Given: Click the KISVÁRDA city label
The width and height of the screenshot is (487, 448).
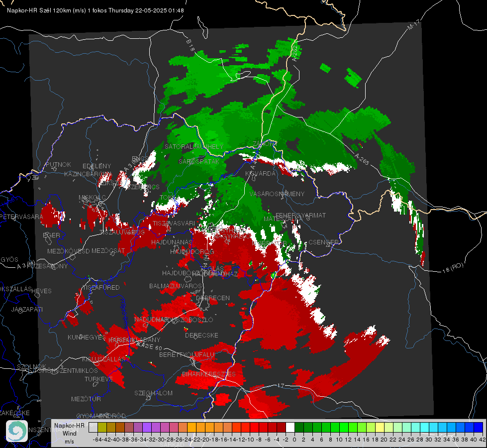Looking at the screenshot, I should [x=260, y=174].
